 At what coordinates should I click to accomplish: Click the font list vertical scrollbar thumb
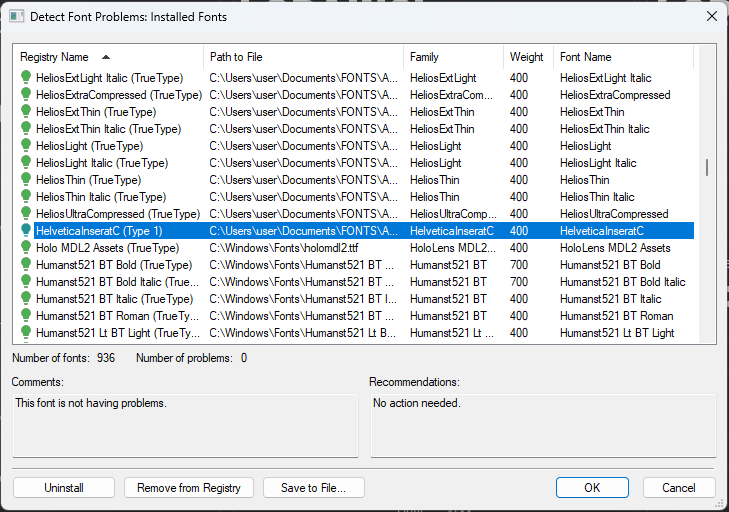707,167
